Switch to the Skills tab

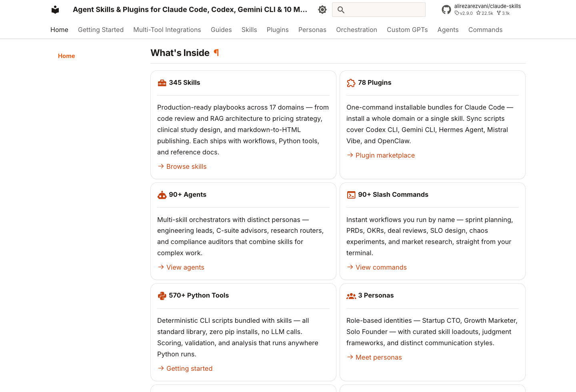tap(249, 30)
